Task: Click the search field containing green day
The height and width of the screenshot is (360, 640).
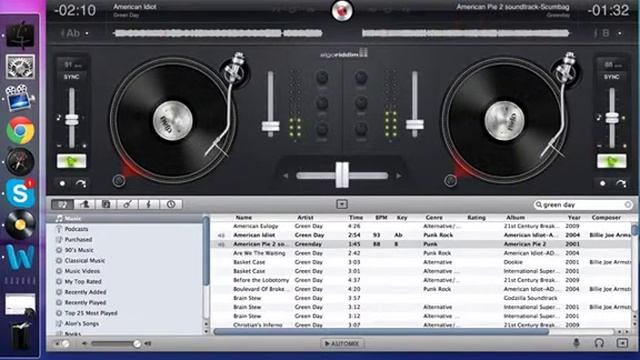Action: pos(584,204)
